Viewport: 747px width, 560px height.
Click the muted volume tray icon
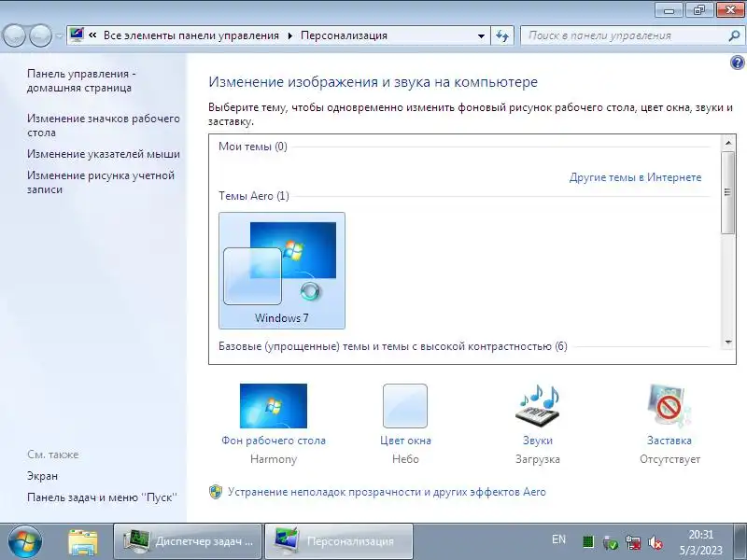click(x=655, y=542)
